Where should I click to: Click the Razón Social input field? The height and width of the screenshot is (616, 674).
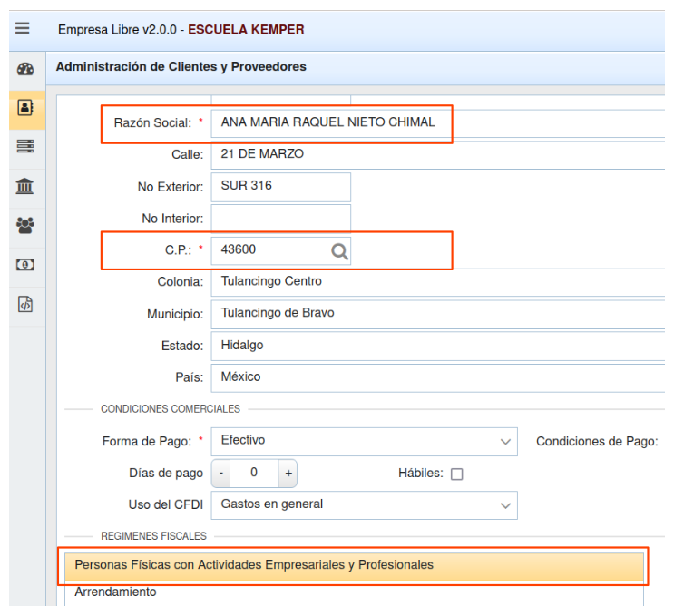point(437,123)
